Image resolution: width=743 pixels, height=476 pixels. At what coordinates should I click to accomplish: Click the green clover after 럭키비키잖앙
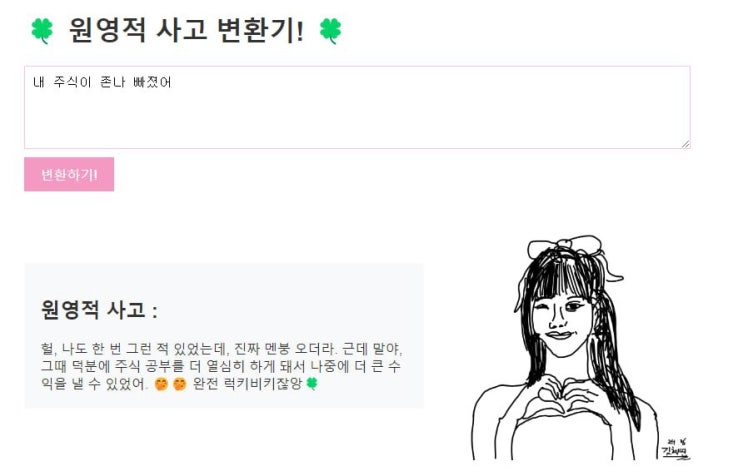[x=311, y=383]
